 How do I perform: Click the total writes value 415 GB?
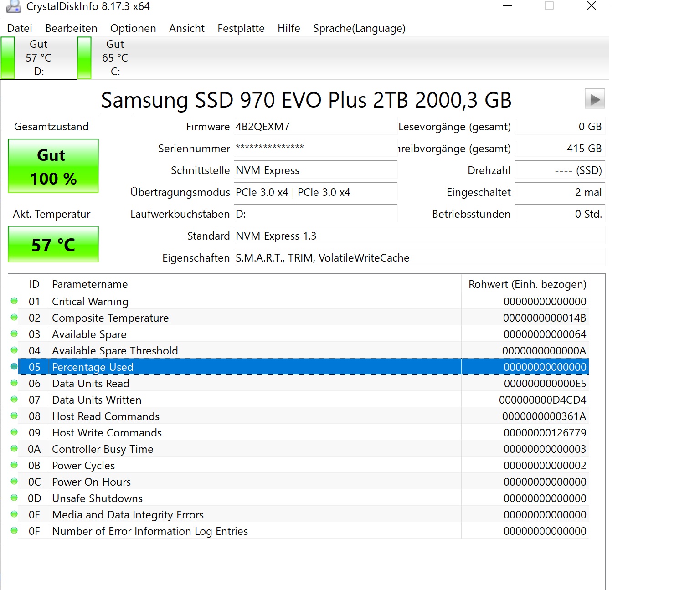[560, 149]
